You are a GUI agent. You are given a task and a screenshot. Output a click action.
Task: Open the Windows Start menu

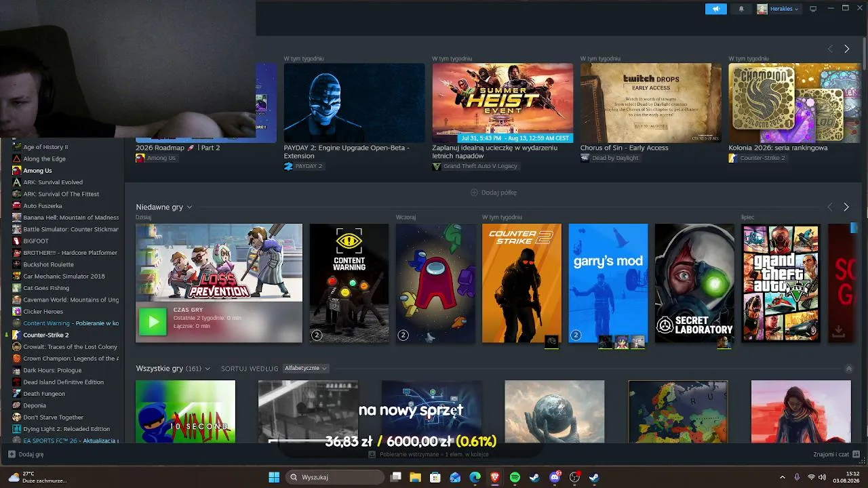274,477
